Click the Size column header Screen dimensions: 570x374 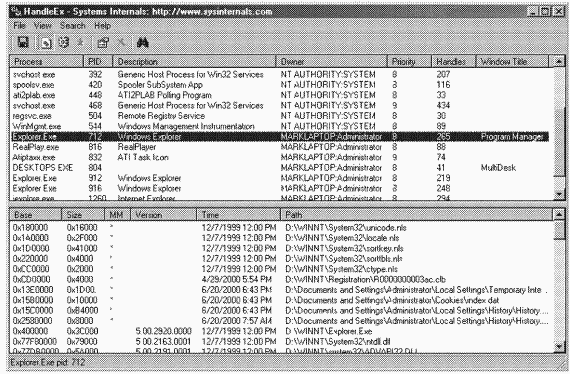(83, 215)
